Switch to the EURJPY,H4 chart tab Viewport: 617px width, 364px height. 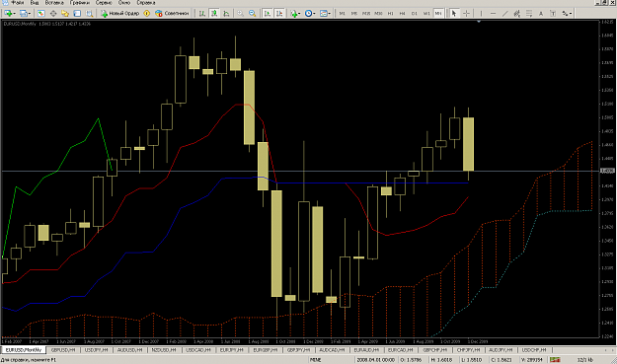click(231, 350)
